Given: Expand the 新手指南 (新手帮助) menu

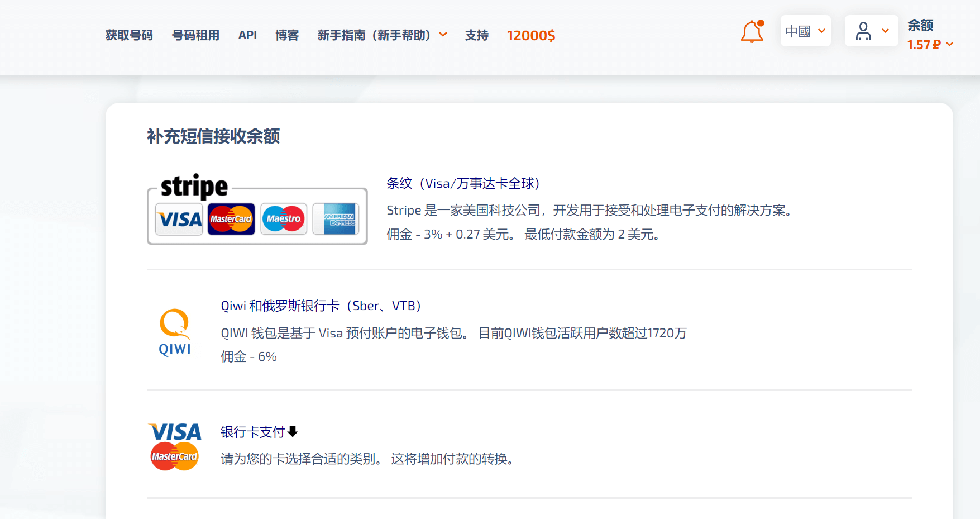Looking at the screenshot, I should 382,35.
